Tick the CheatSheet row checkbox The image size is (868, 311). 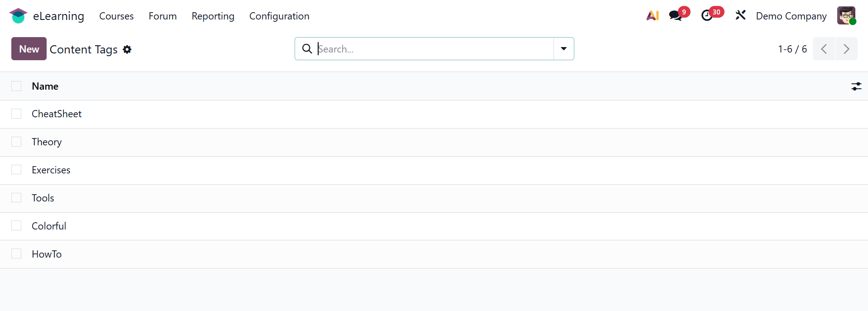(x=16, y=114)
